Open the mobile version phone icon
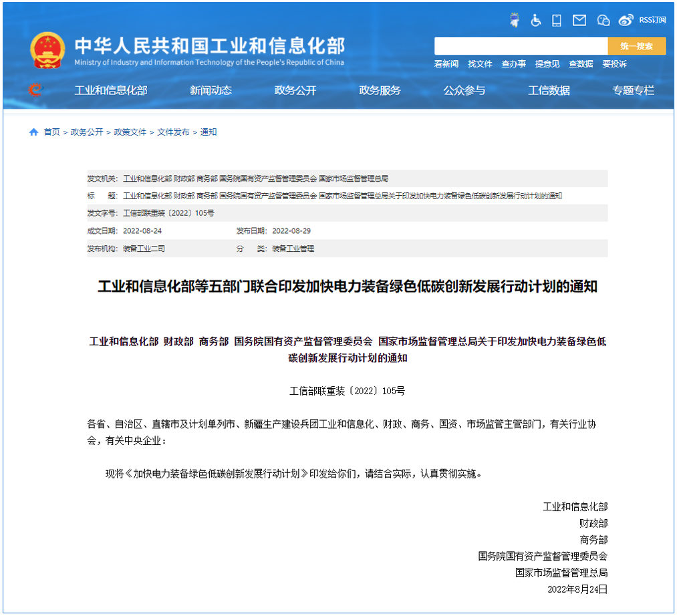The height and width of the screenshot is (616, 677). (557, 20)
